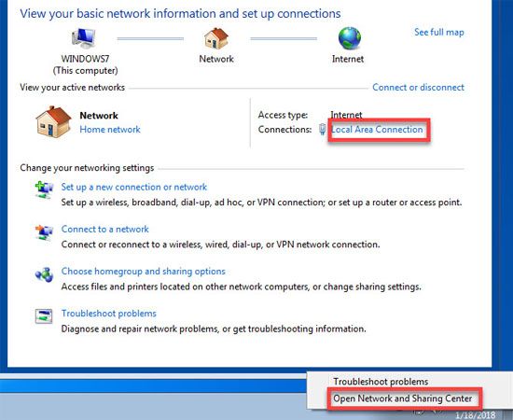This screenshot has width=513, height=420.
Task: Click the Set up new connection icon
Action: click(x=44, y=189)
